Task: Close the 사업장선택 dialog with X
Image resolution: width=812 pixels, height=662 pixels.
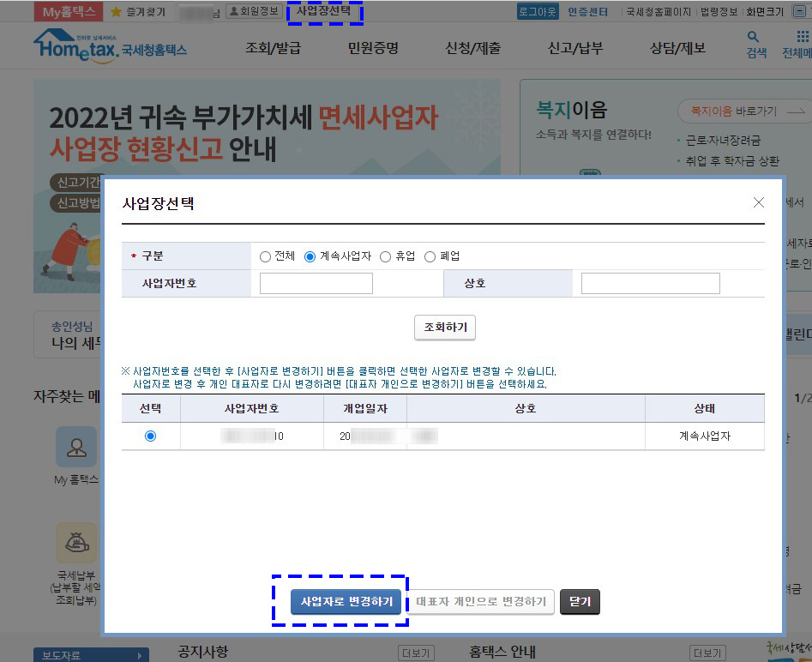Action: pyautogui.click(x=759, y=202)
